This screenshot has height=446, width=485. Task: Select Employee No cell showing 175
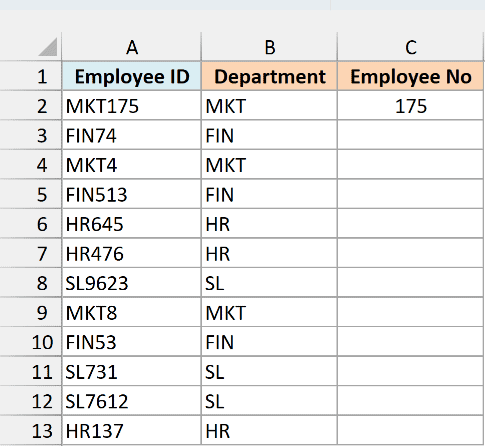(411, 106)
